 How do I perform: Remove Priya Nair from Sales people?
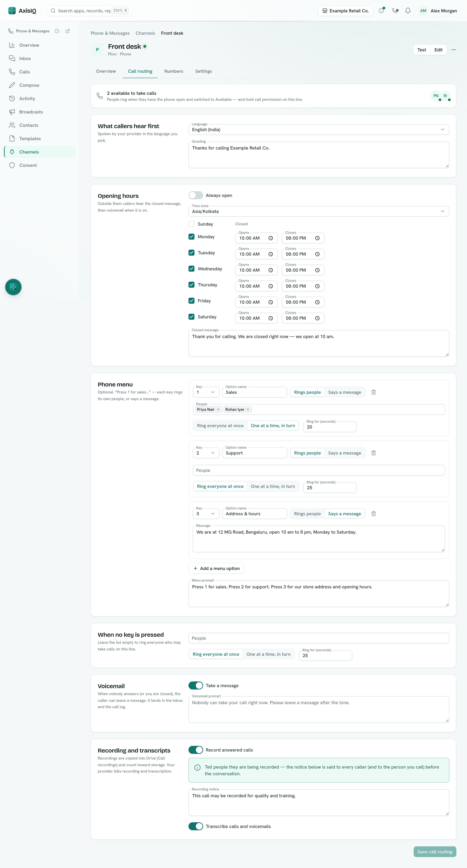[x=218, y=409]
